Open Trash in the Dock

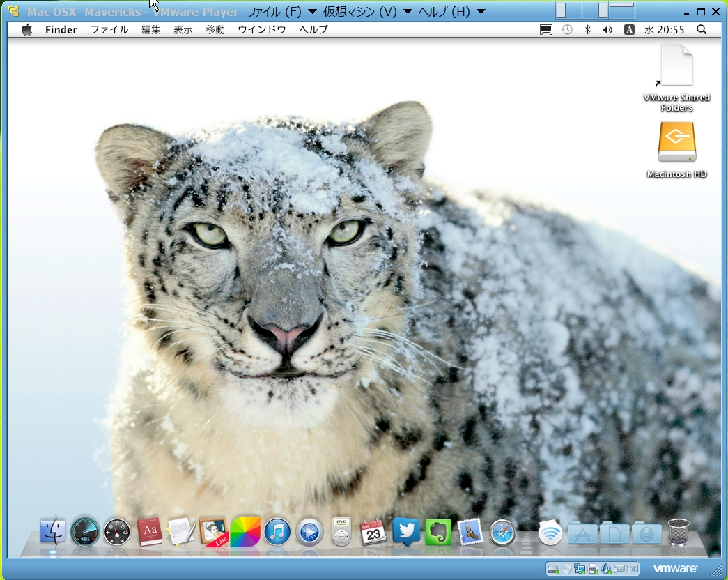click(x=678, y=533)
